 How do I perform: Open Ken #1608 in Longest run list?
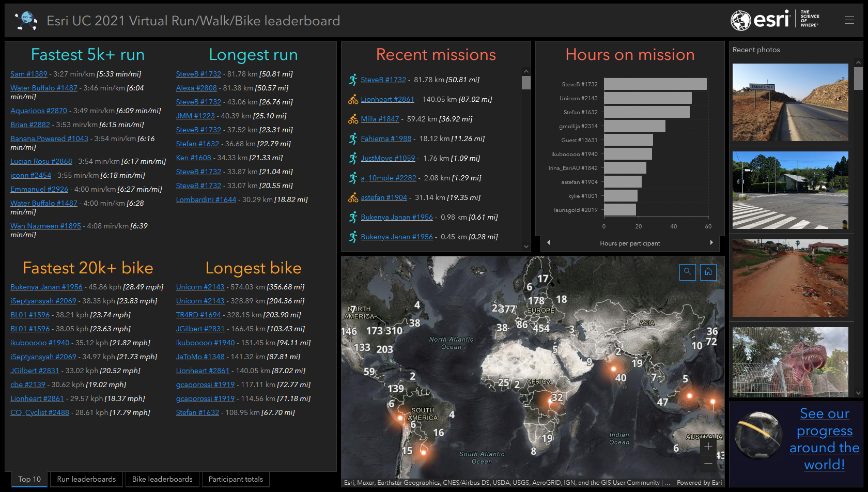click(194, 158)
